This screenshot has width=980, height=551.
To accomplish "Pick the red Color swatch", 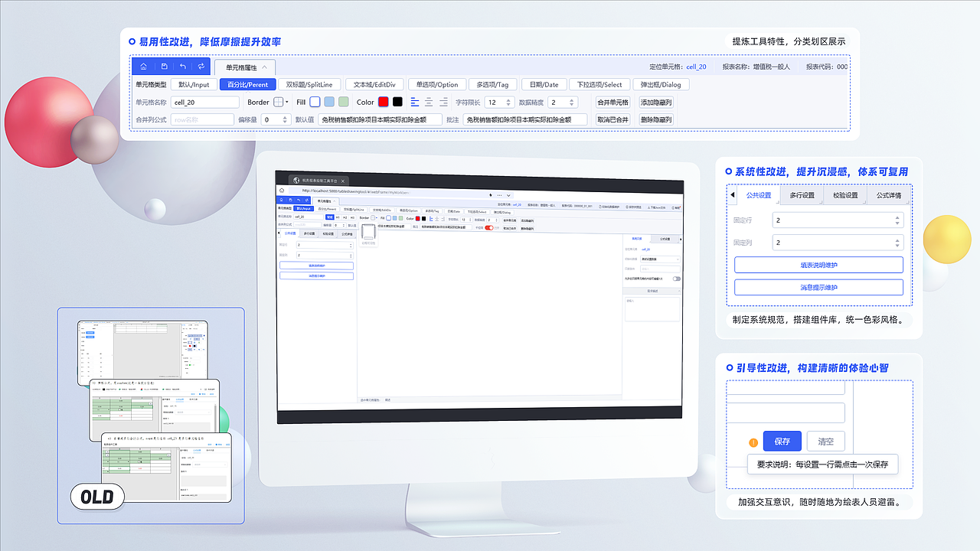I will 383,102.
